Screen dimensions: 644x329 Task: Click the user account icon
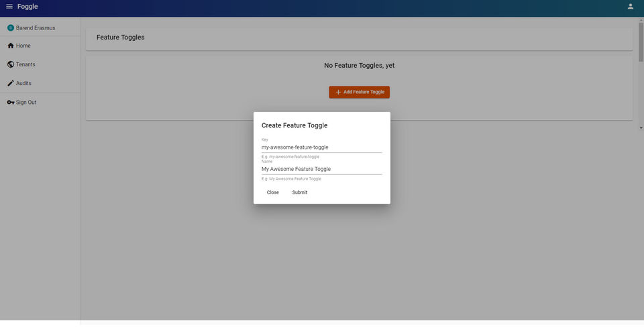pos(631,7)
